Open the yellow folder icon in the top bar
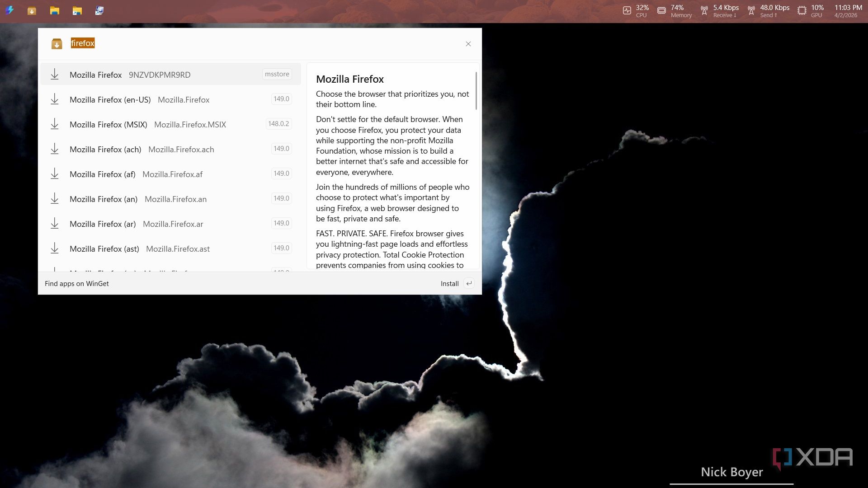 point(55,11)
